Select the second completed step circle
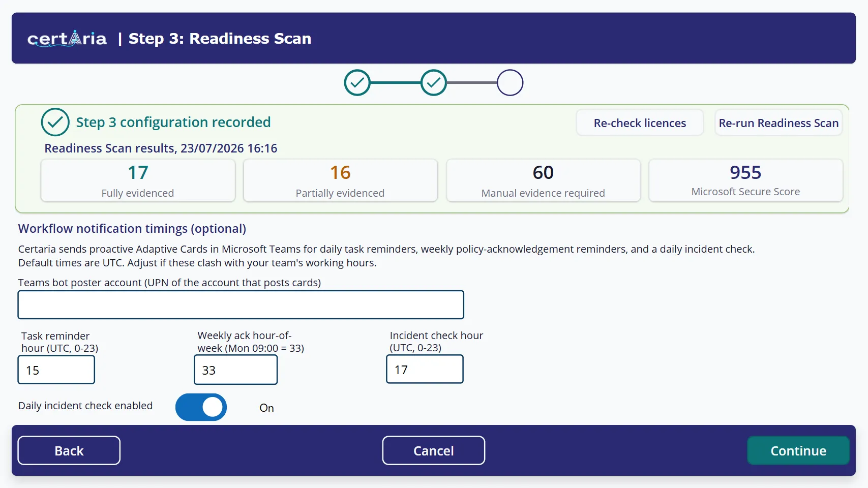The width and height of the screenshot is (868, 488). (x=434, y=83)
